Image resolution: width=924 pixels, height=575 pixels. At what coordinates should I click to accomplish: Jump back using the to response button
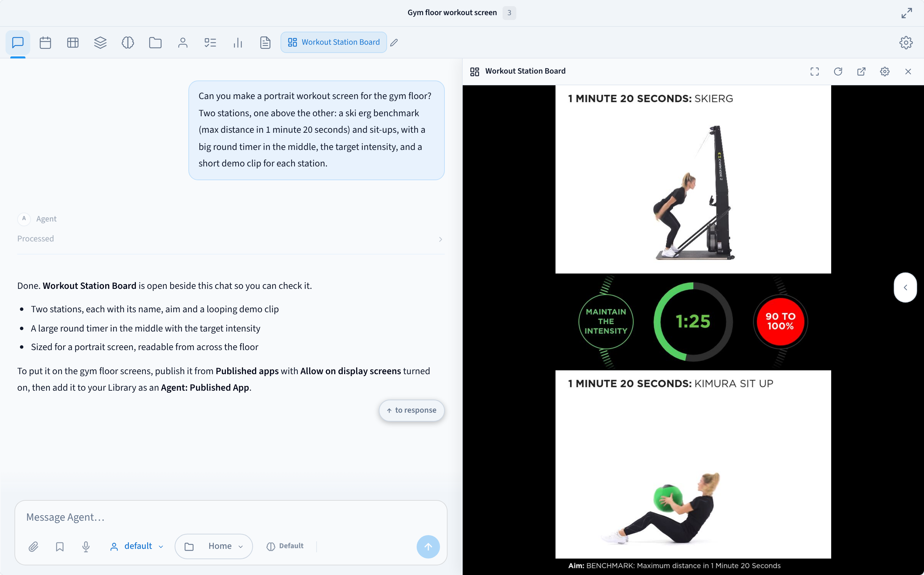tap(411, 410)
